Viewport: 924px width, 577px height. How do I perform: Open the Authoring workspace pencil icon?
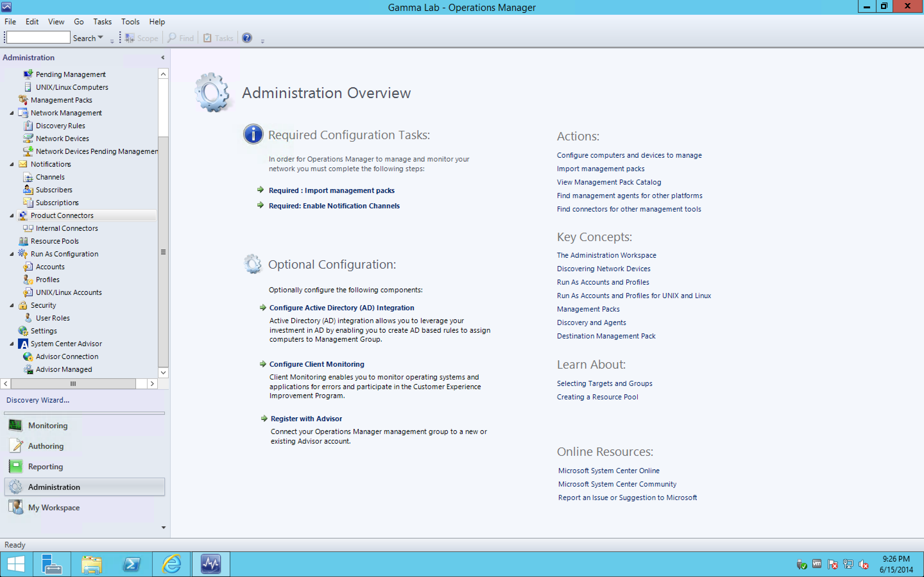pos(16,446)
